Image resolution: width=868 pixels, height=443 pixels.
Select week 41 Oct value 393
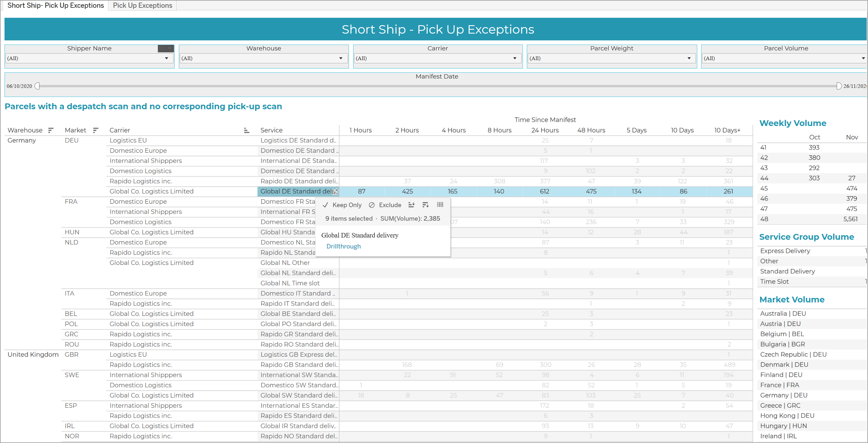click(814, 147)
